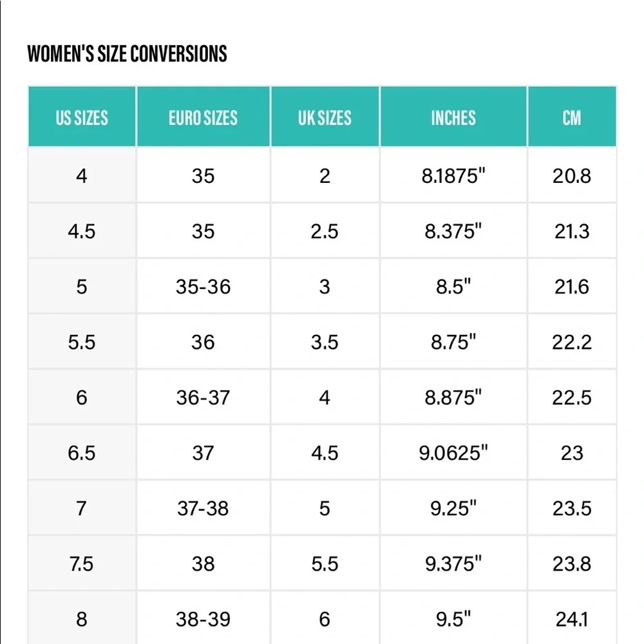
Task: Click the 20.8 cm value
Action: (x=572, y=176)
